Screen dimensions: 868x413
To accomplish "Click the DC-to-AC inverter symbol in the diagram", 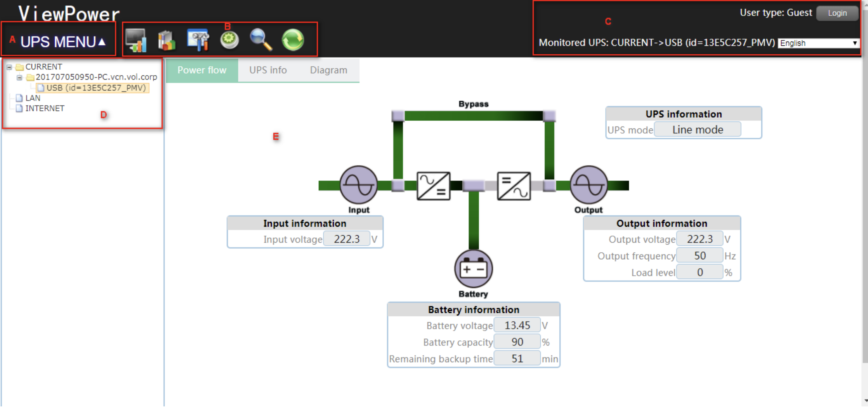I will (x=514, y=186).
